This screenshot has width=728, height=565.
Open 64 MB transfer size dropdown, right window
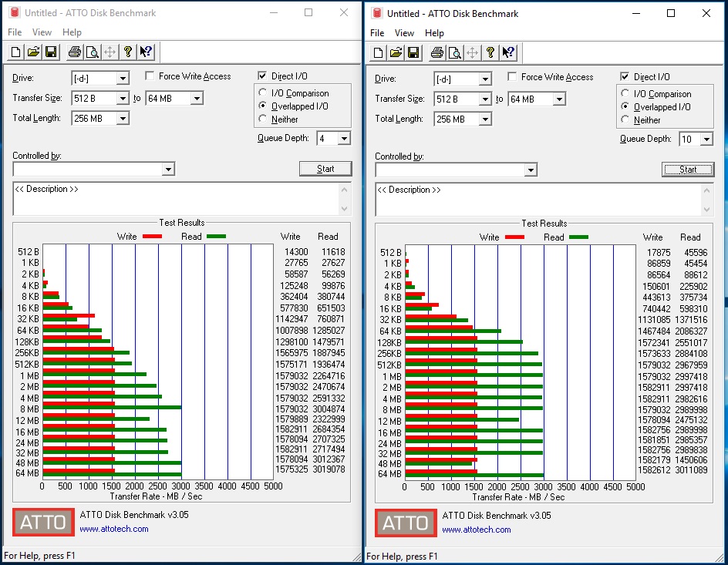(x=559, y=99)
